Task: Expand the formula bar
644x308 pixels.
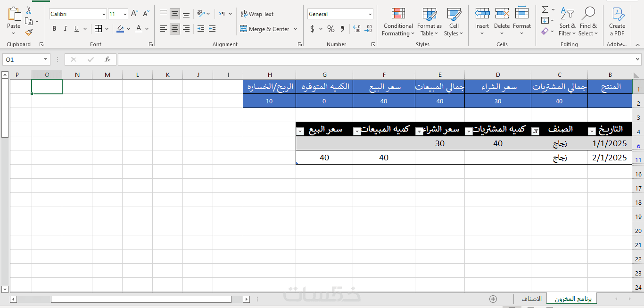Action: click(x=638, y=59)
